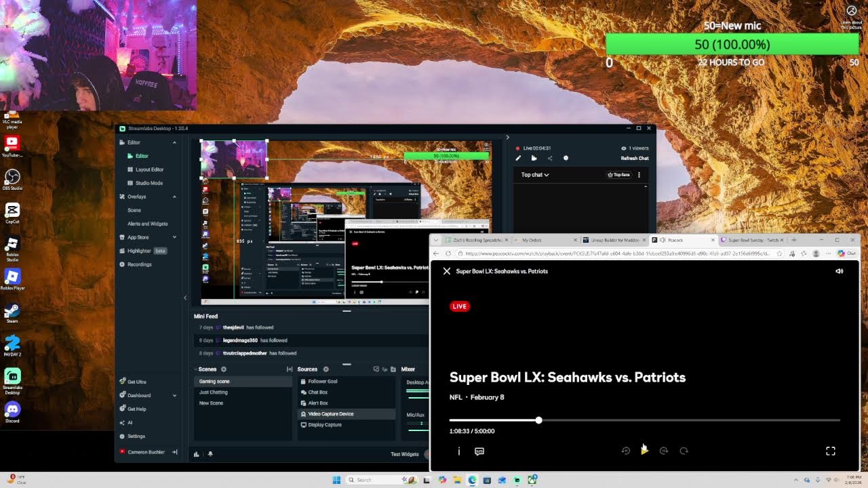Open the chat more options menu
The image size is (868, 488).
pos(639,175)
